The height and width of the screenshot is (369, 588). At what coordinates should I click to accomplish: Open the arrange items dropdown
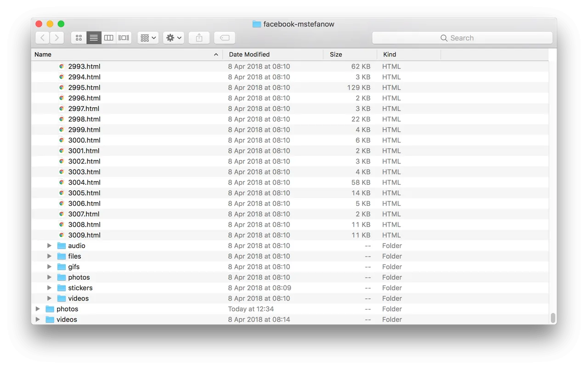tap(148, 38)
